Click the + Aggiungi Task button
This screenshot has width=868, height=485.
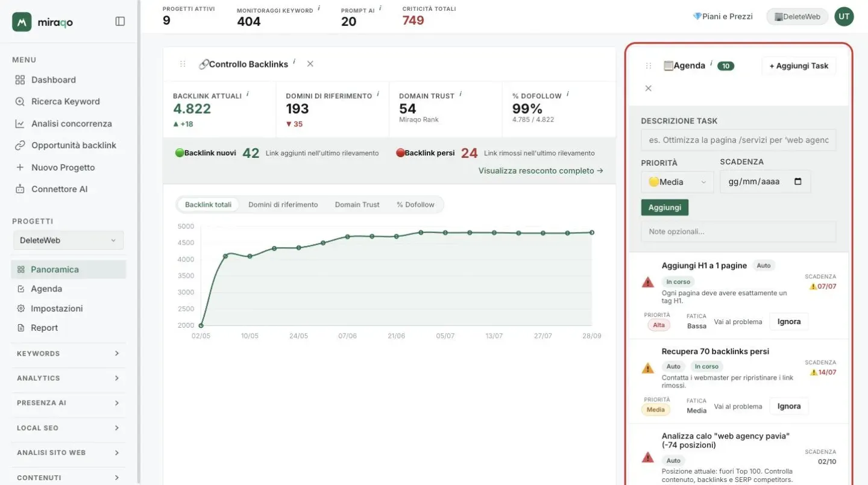point(799,66)
